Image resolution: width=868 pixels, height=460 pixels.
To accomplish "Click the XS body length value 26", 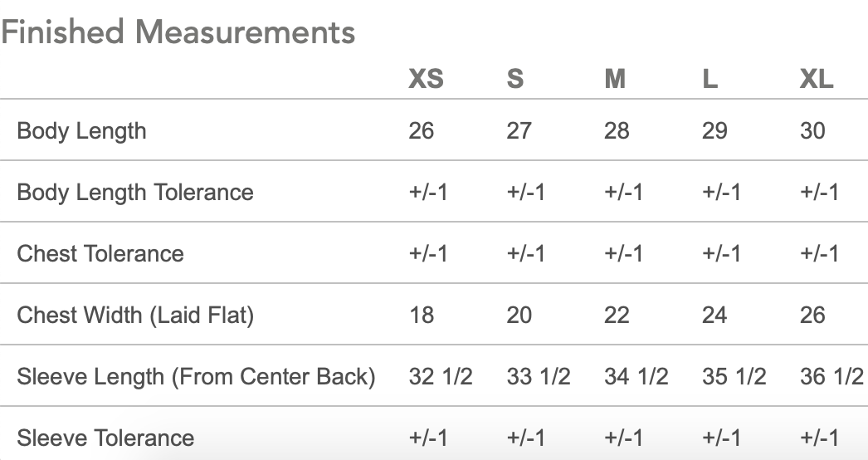I will pos(422,130).
